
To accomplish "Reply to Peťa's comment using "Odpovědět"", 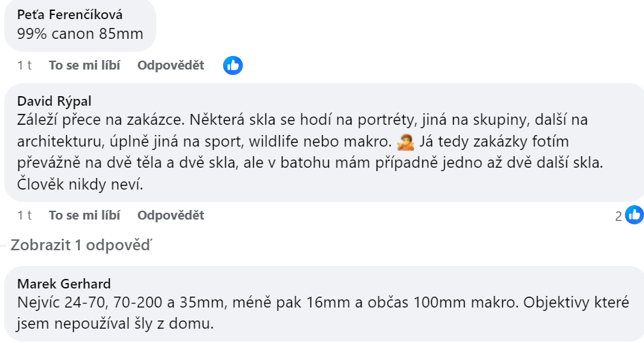I will pyautogui.click(x=171, y=65).
